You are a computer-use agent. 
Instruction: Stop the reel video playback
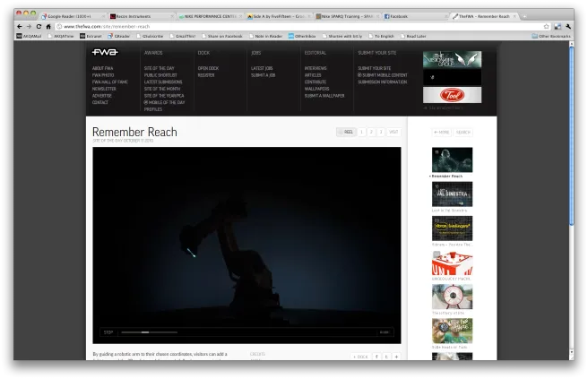(x=108, y=332)
